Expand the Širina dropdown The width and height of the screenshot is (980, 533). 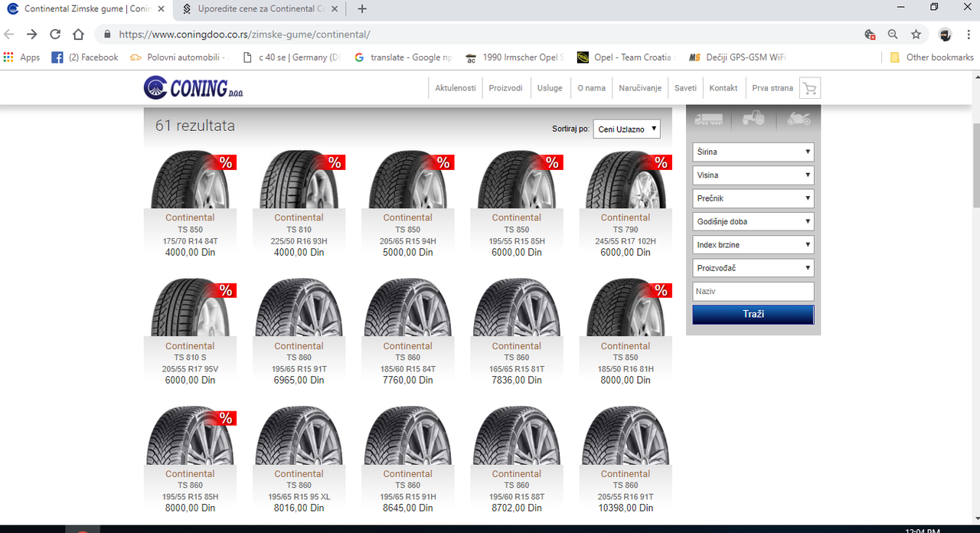(x=753, y=152)
